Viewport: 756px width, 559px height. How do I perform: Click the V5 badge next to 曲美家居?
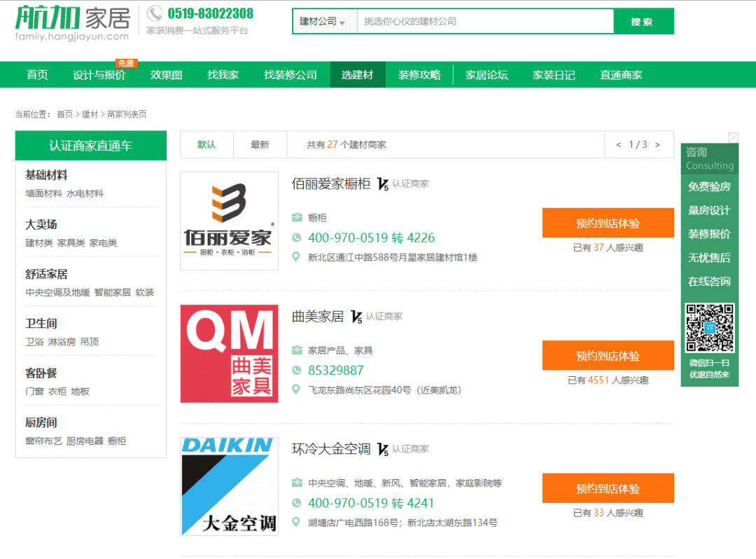point(357,317)
